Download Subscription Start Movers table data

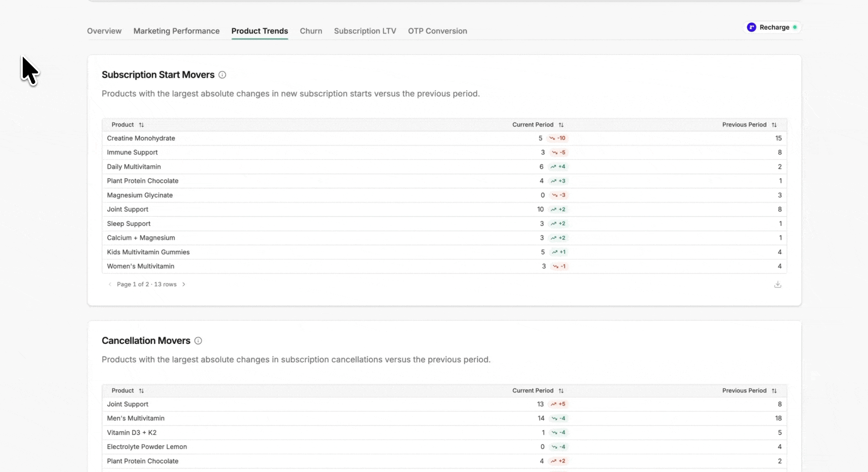777,285
